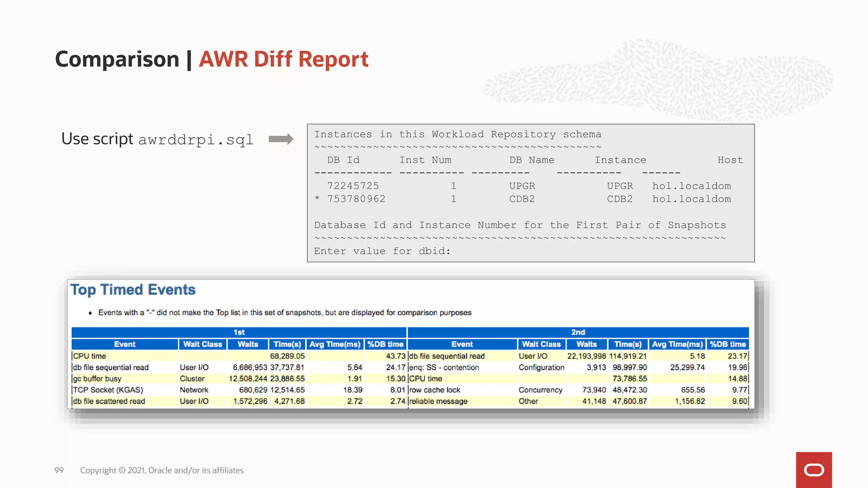Click the 68,289.05 time value
The width and height of the screenshot is (868, 488).
coord(287,356)
